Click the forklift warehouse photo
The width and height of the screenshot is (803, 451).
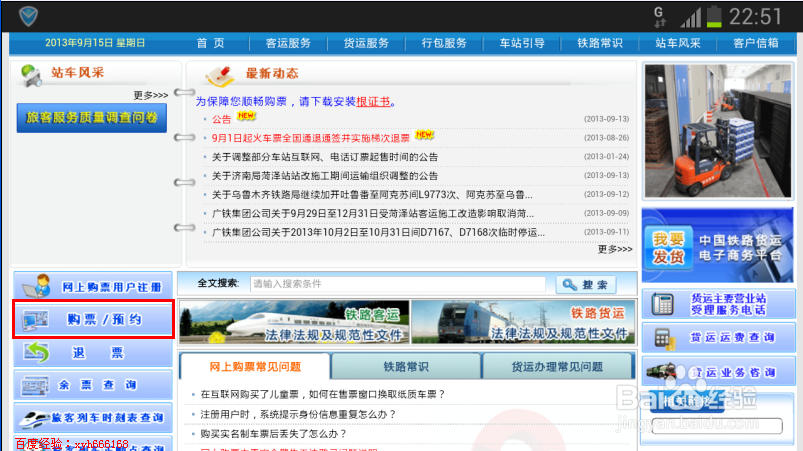coord(717,131)
